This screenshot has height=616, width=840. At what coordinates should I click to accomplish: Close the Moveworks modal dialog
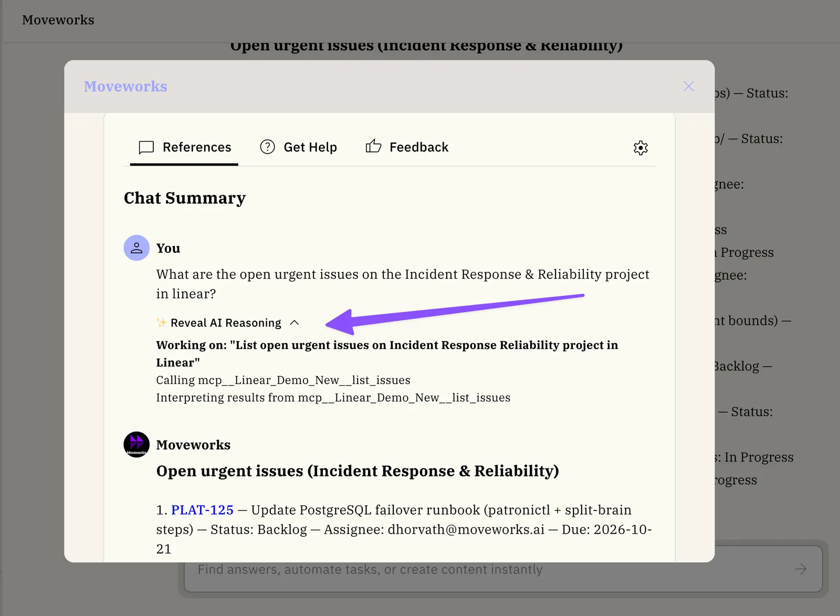tap(689, 86)
